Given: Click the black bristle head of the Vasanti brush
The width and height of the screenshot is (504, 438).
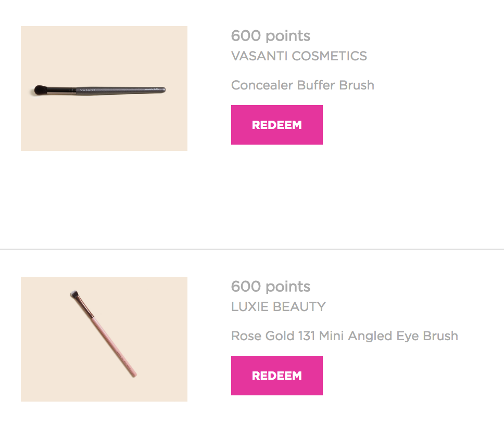Looking at the screenshot, I should point(41,90).
